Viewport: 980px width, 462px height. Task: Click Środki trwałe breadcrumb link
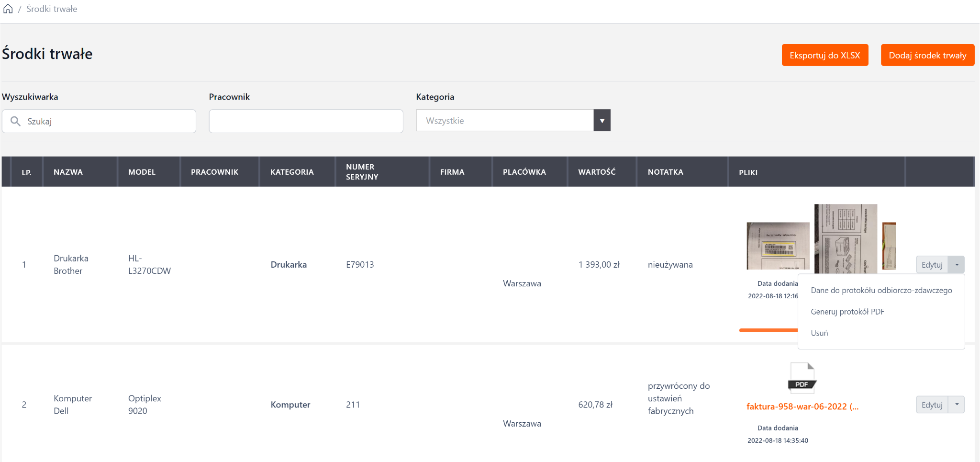click(52, 9)
